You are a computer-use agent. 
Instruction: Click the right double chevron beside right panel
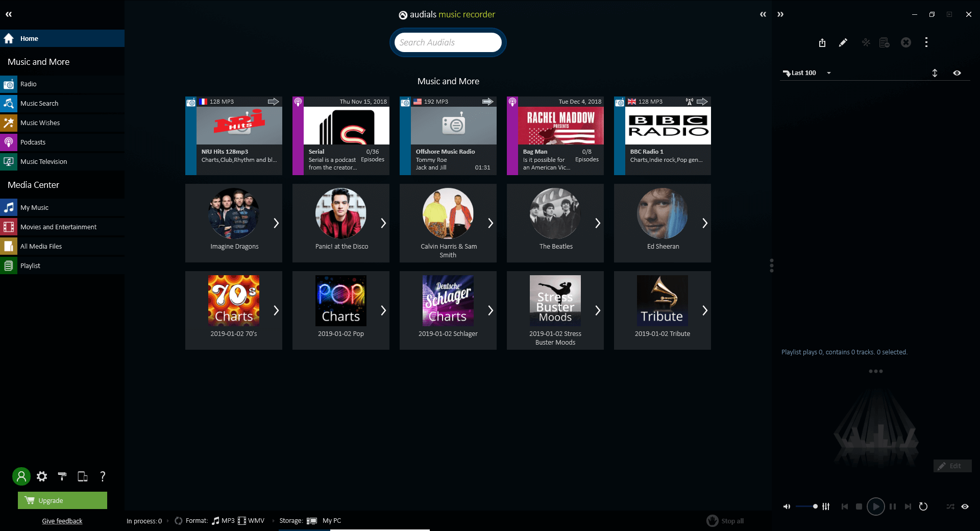click(780, 14)
